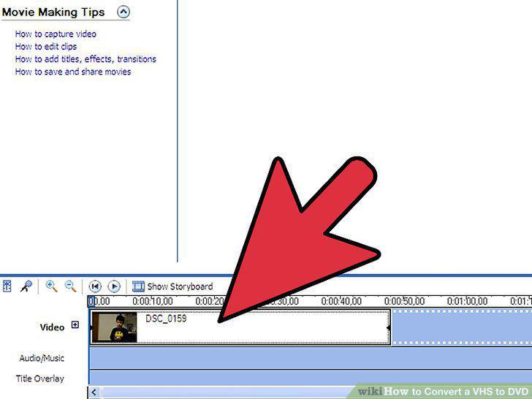This screenshot has width=532, height=399.
Task: Click the right trim handle of DSC_0159
Action: [389, 327]
